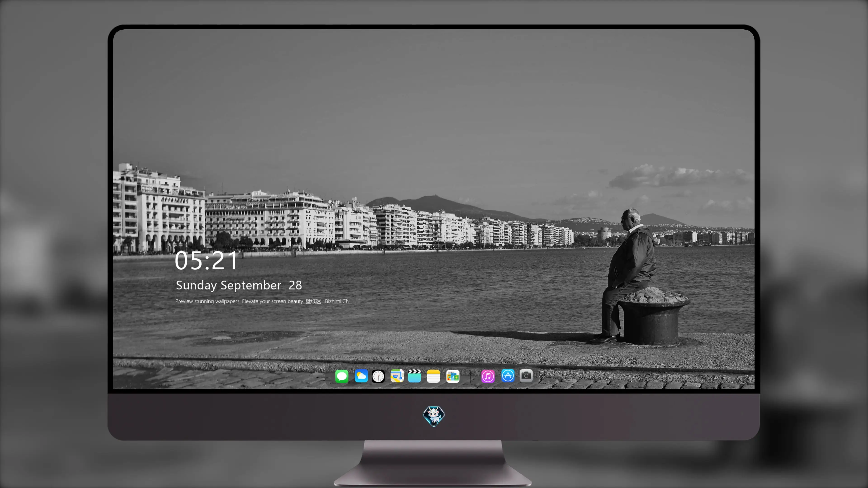Open the Notes app in the dock
This screenshot has width=868, height=488.
pos(433,376)
